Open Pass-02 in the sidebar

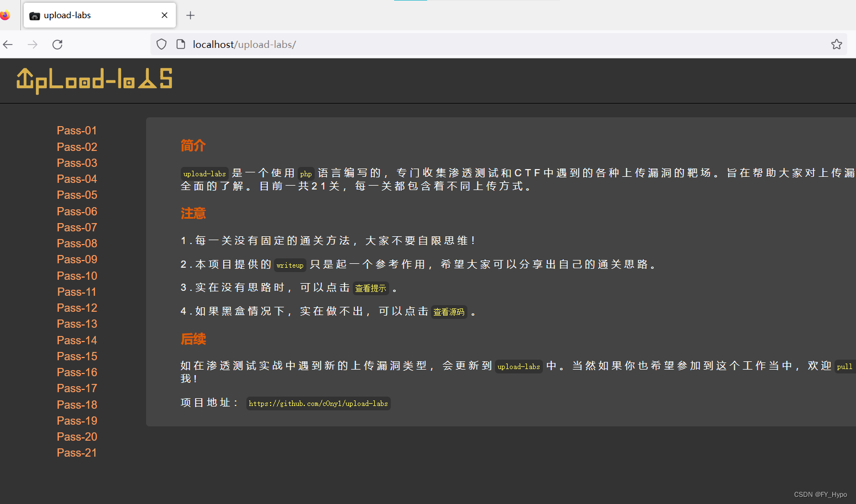tap(77, 147)
